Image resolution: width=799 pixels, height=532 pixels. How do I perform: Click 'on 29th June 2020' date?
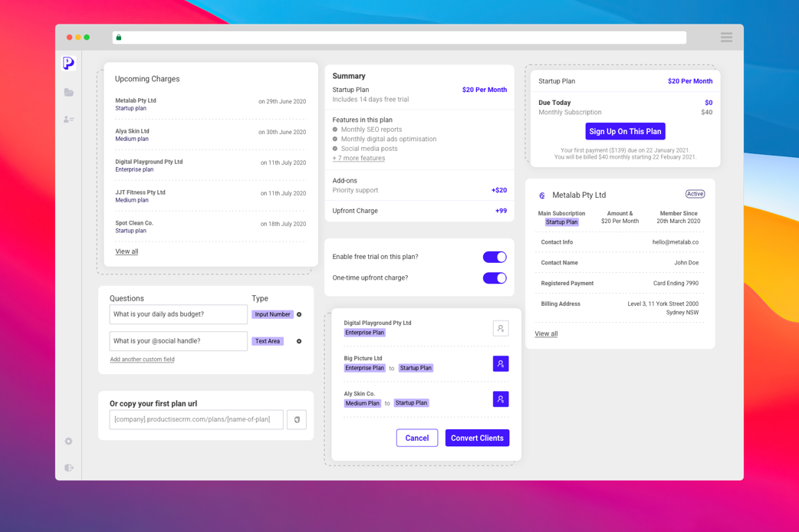coord(281,101)
